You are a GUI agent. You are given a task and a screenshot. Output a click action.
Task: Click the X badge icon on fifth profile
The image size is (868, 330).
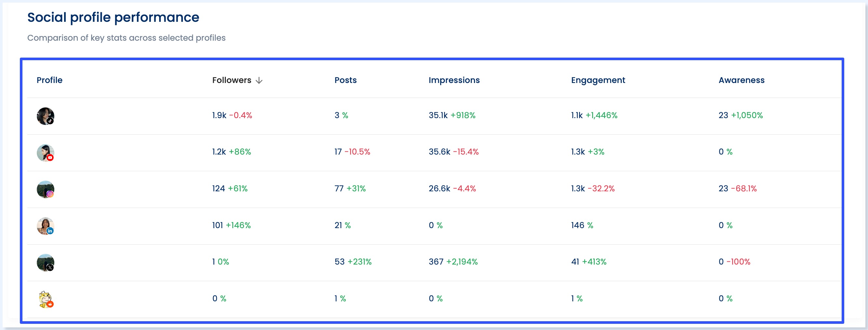tap(50, 268)
